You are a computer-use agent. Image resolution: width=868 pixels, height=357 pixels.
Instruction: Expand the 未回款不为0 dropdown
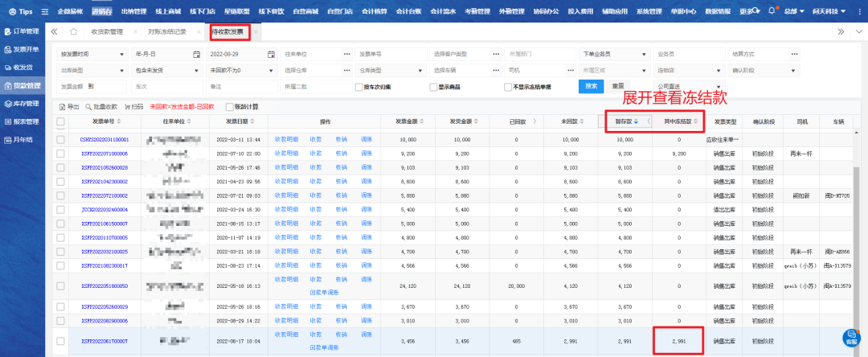click(x=240, y=70)
